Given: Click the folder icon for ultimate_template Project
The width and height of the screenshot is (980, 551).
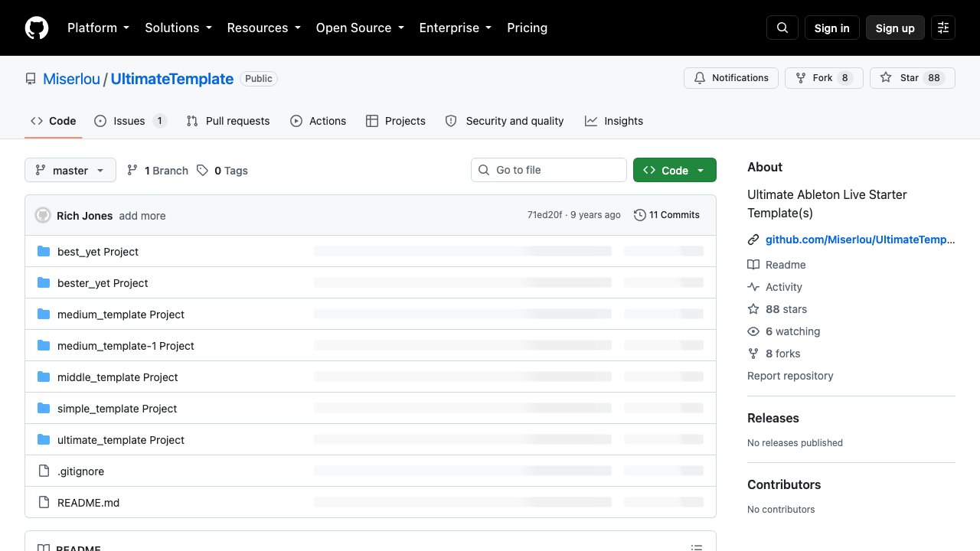Looking at the screenshot, I should (44, 440).
